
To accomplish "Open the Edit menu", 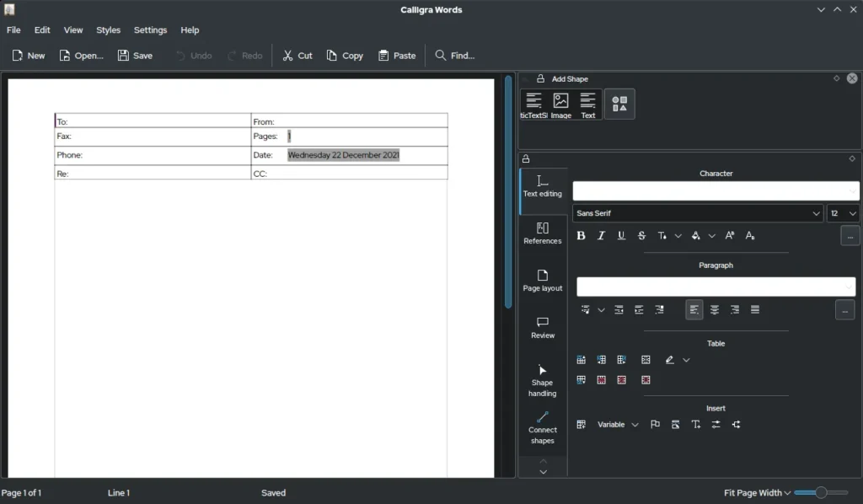I will click(42, 30).
